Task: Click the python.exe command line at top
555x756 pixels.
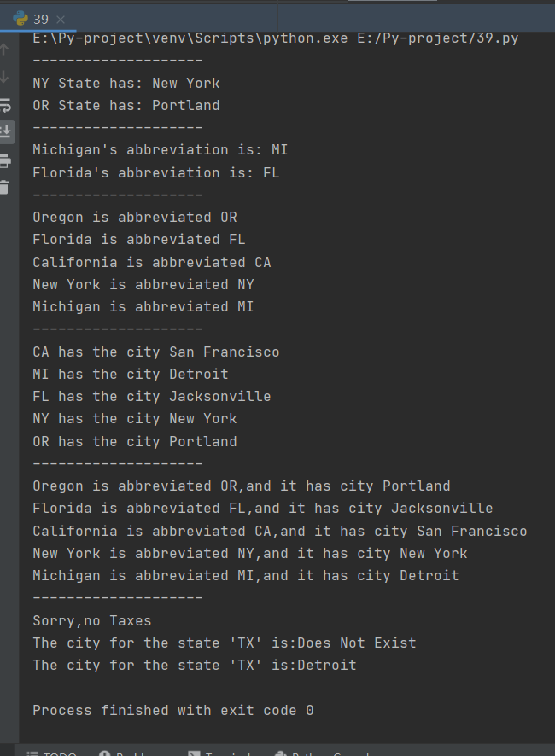Action: point(275,38)
